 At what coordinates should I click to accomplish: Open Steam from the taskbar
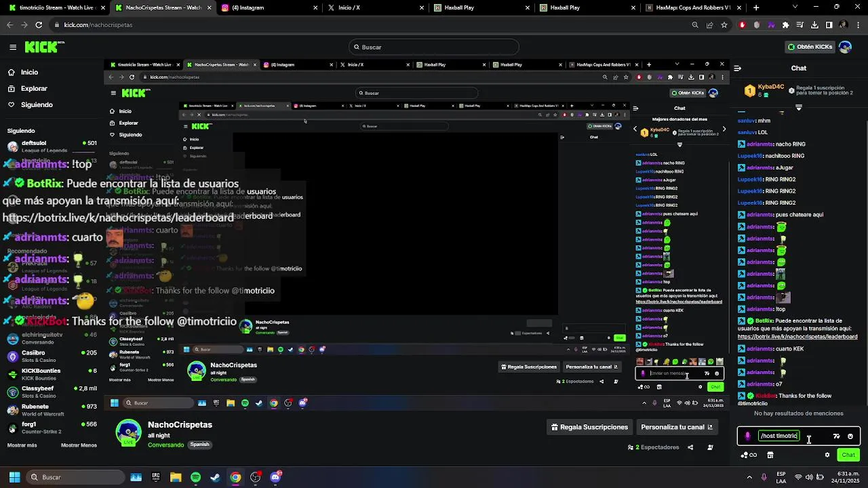(x=215, y=477)
